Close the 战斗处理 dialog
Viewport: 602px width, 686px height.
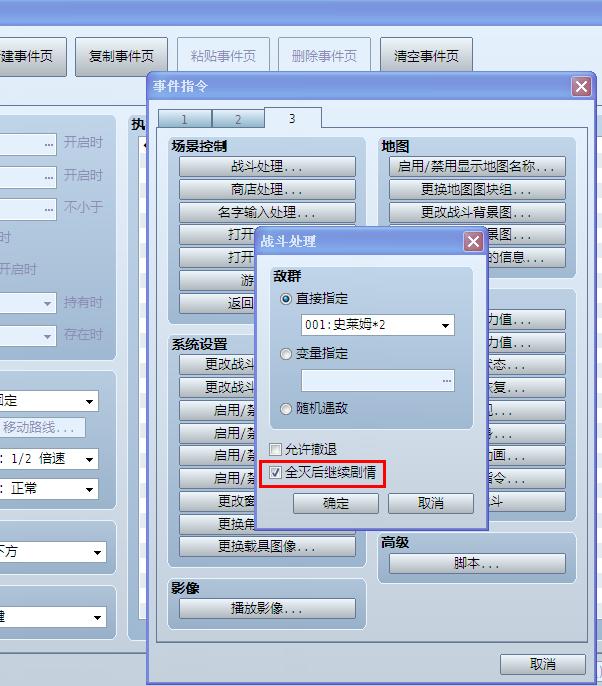(x=473, y=241)
